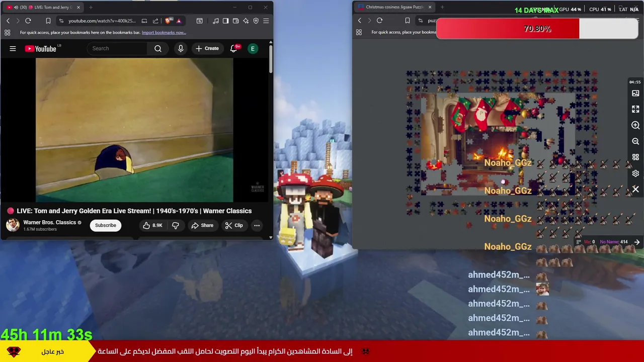Go back in the YouTube browser window
The height and width of the screenshot is (362, 644).
[x=8, y=21]
